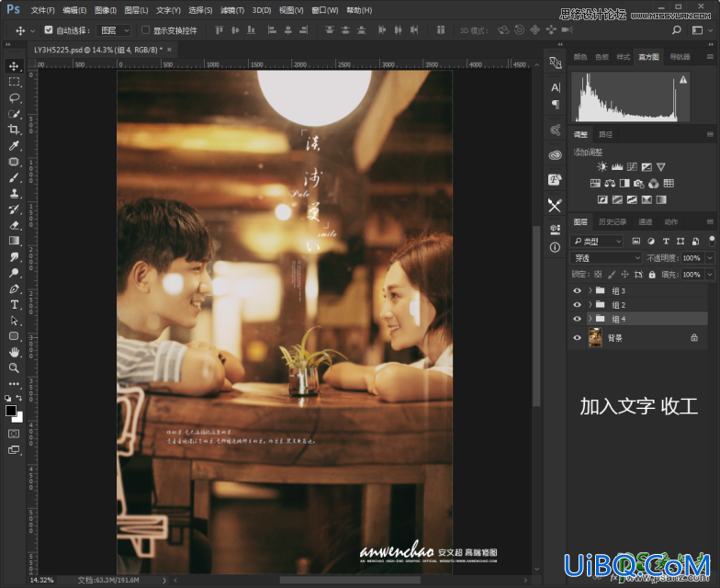Select the Pen tool
This screenshot has height=588, width=720.
click(14, 288)
